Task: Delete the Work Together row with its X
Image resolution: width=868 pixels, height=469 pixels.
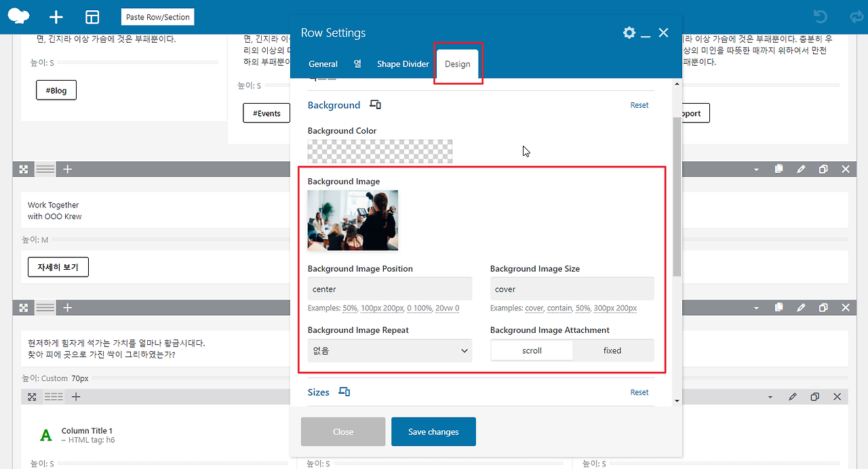Action: pos(846,169)
